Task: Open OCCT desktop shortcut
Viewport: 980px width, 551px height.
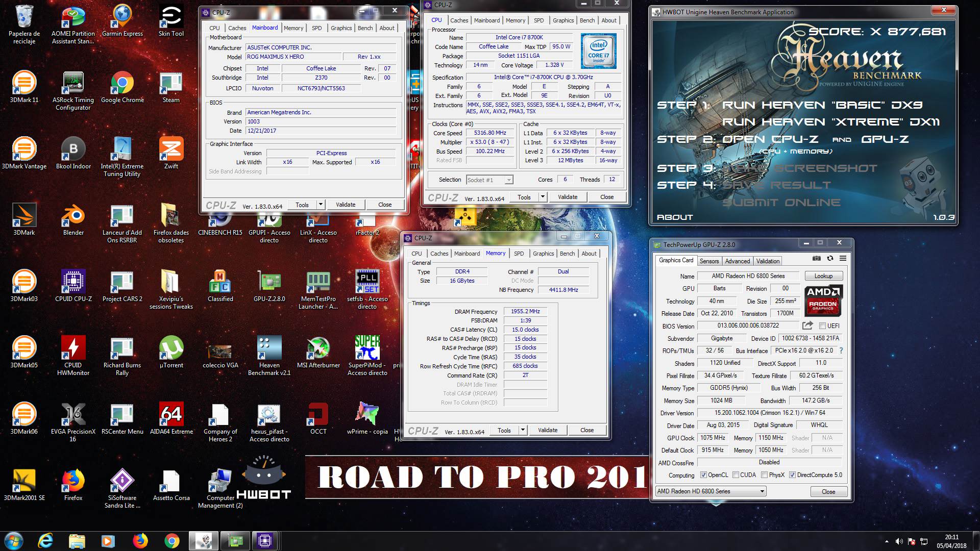Action: tap(318, 418)
